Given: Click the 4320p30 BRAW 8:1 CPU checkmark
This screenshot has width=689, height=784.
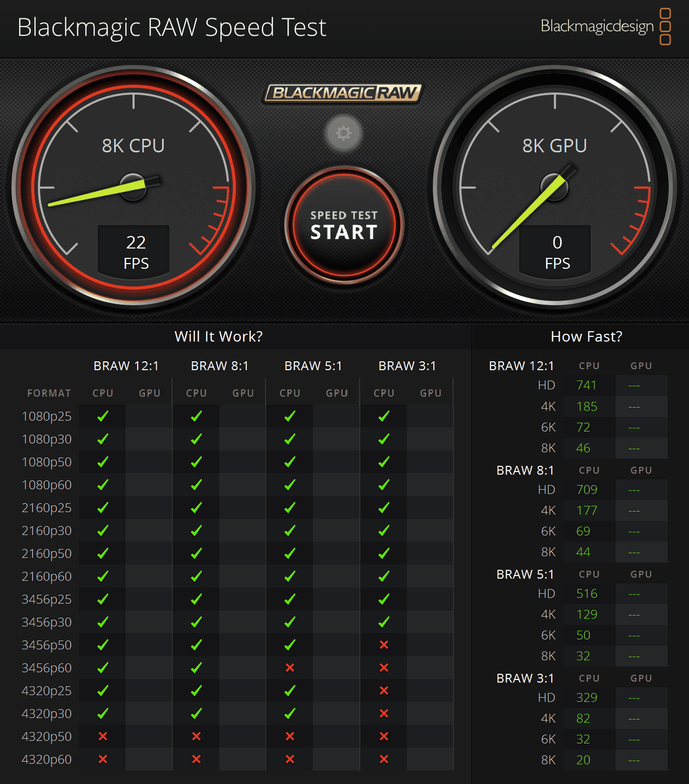Looking at the screenshot, I should (196, 713).
